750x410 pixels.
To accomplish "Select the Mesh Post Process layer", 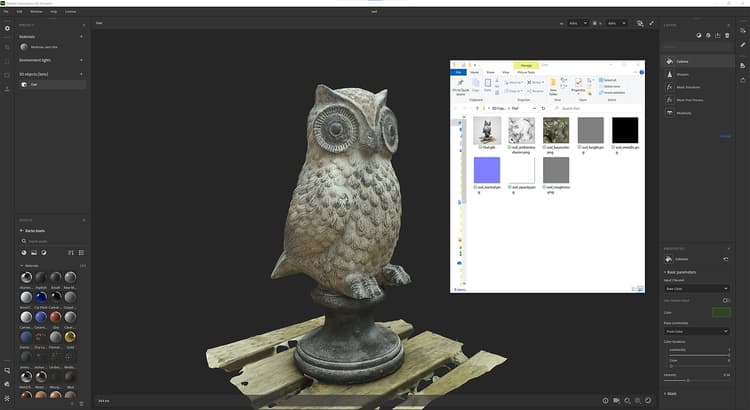I will pos(698,100).
